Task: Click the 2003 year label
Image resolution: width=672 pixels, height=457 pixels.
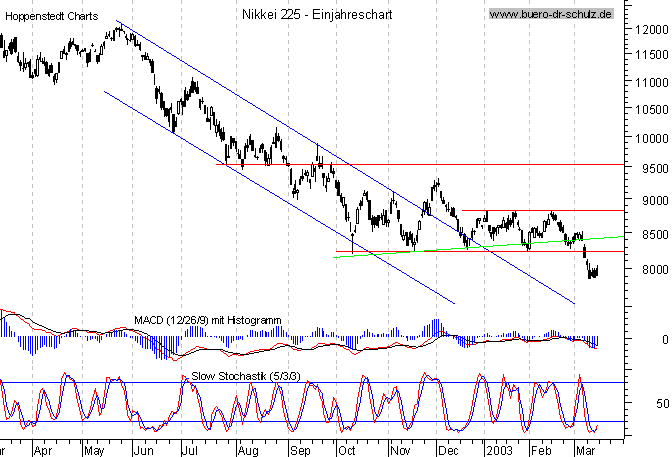Action: [500, 451]
